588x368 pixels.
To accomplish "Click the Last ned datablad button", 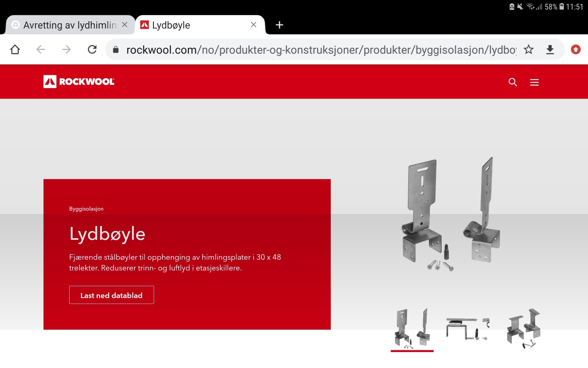I will coord(111,295).
